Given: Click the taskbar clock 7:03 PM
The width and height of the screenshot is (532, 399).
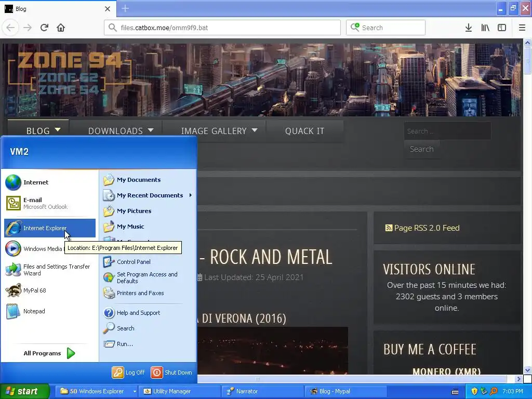Looking at the screenshot, I should 513,391.
